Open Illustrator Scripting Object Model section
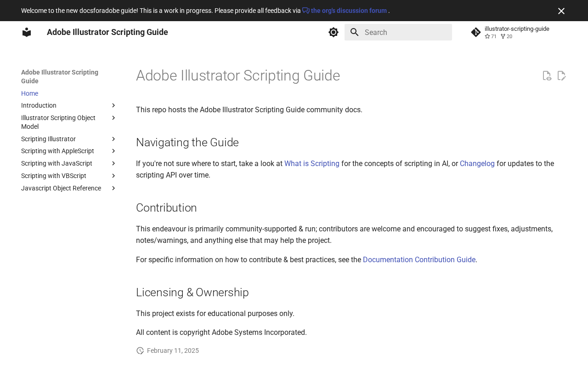 pos(58,122)
